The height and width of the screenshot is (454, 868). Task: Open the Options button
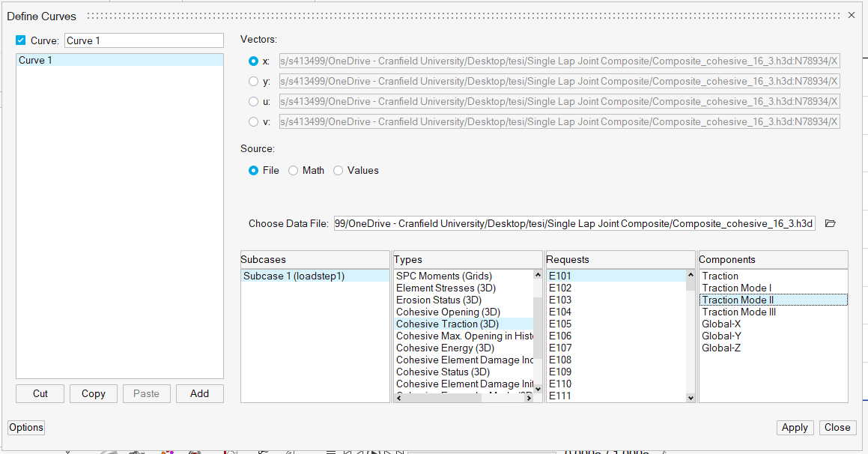(x=26, y=428)
